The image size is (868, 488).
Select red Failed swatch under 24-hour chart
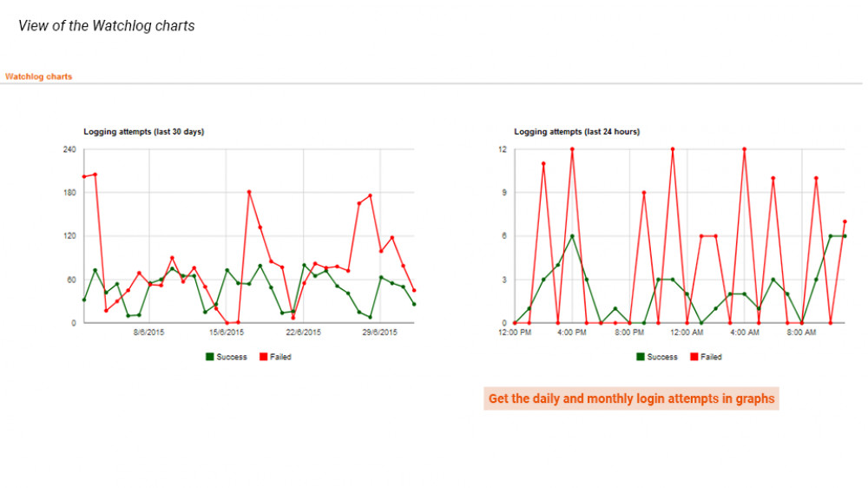coord(694,357)
